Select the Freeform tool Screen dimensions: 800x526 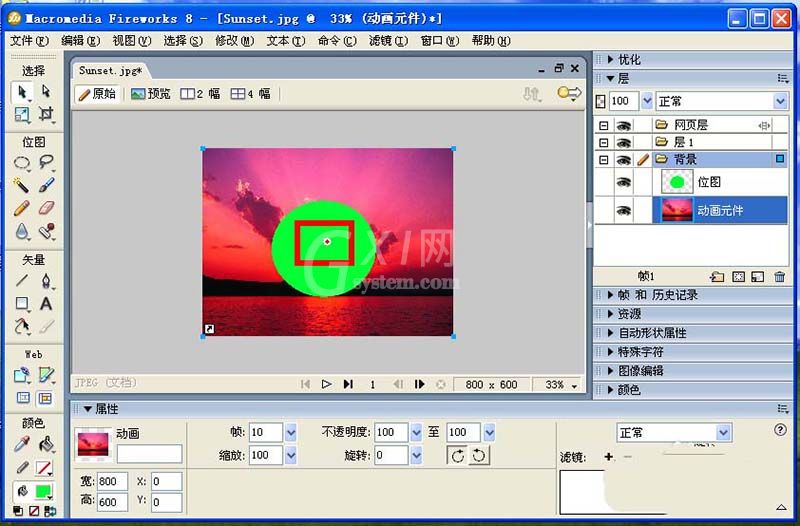coord(22,327)
